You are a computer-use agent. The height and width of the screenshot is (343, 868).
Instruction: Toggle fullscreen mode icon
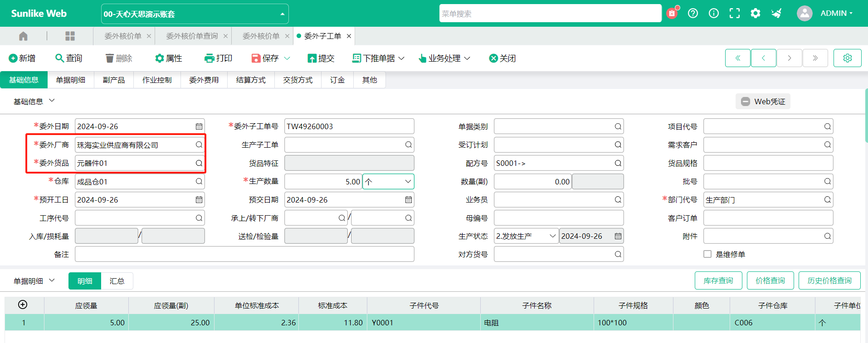click(x=735, y=13)
